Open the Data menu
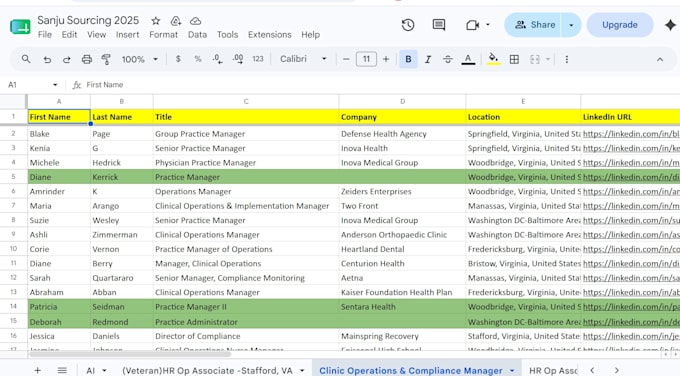The height and width of the screenshot is (376, 680). (197, 35)
